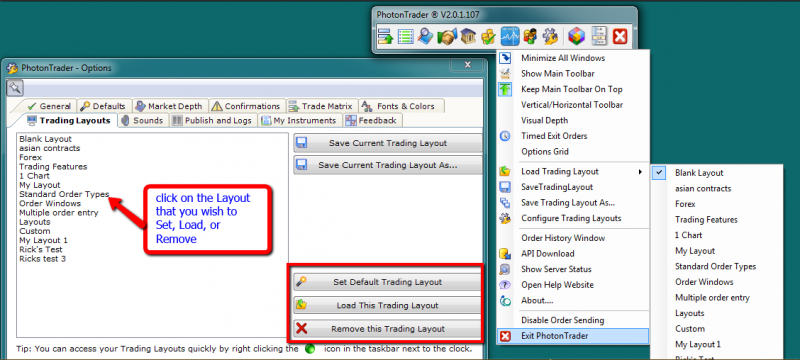Image resolution: width=800 pixels, height=360 pixels.
Task: Select Ricks test 3 in Options list
Action: point(42,259)
